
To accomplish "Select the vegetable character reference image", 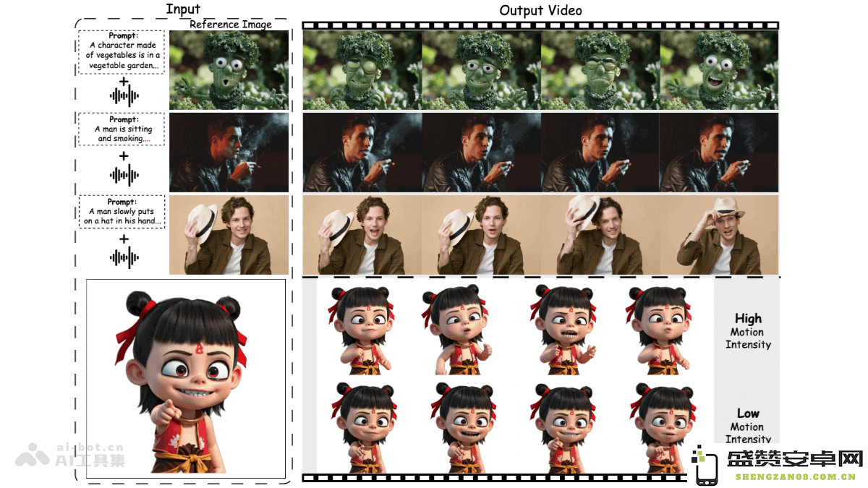I will pos(229,70).
